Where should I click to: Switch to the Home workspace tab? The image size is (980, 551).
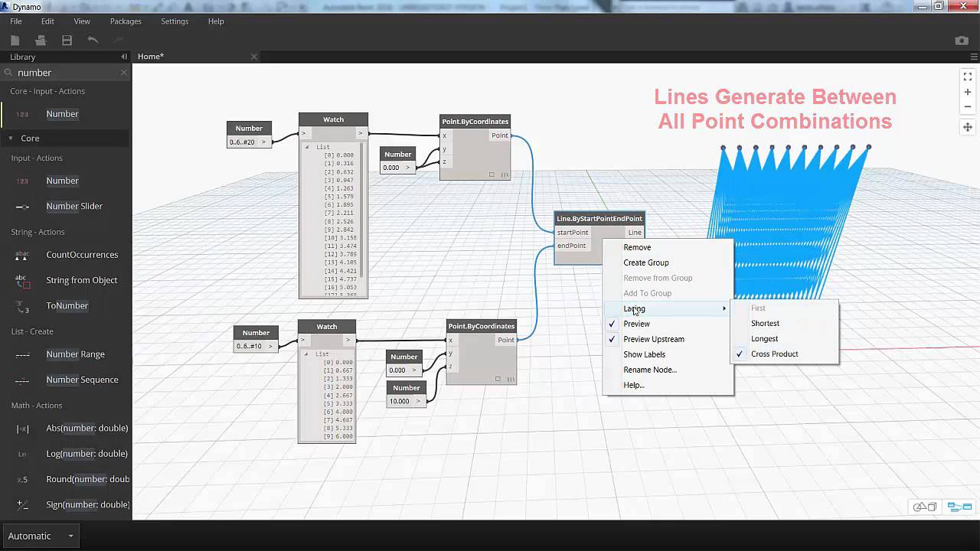150,56
